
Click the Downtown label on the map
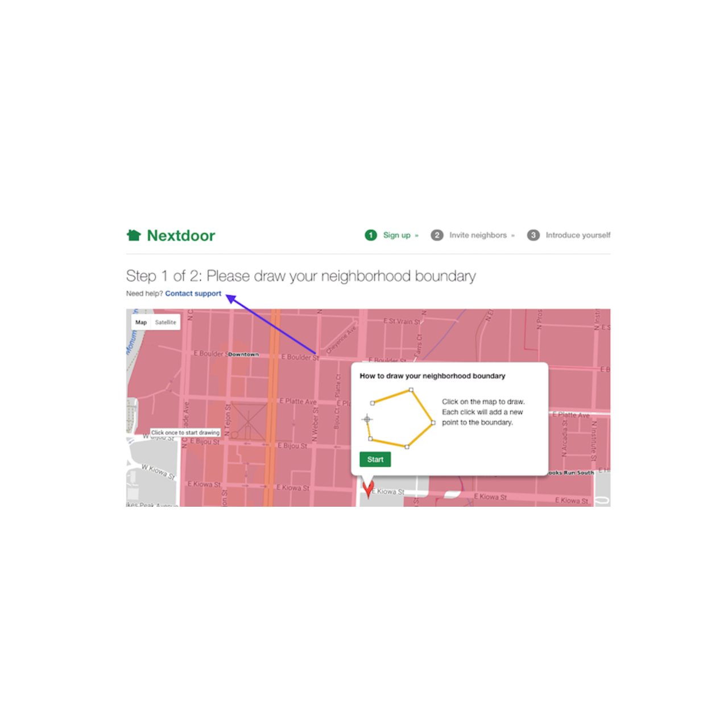tap(243, 354)
